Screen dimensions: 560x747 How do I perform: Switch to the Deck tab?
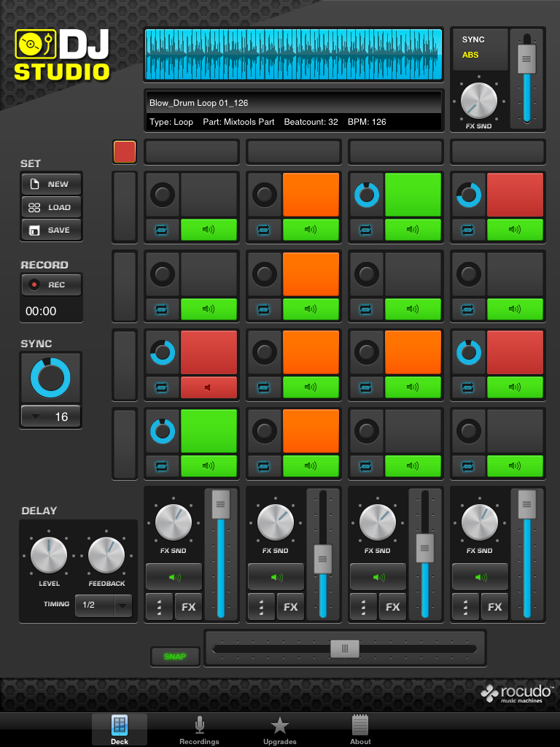tap(120, 729)
